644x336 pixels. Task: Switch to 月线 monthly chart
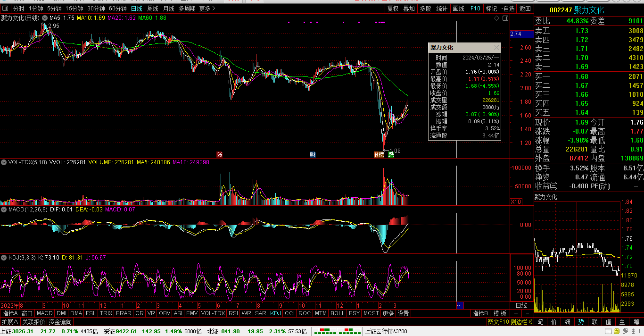point(168,8)
